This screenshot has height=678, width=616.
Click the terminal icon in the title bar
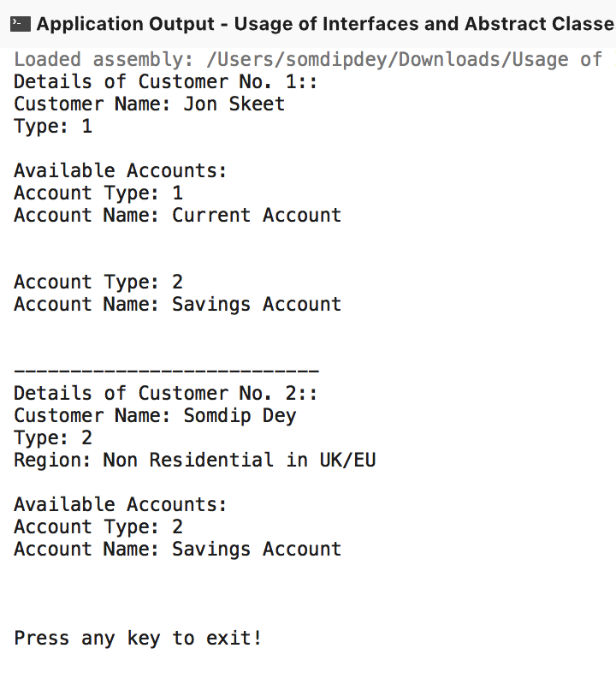(21, 24)
